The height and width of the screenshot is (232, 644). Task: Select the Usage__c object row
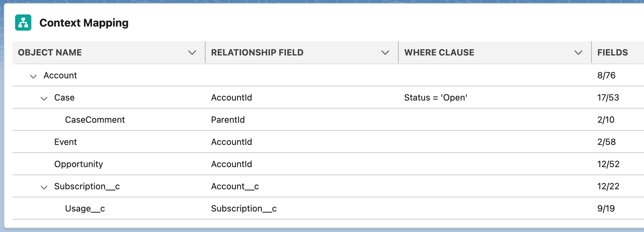coord(85,208)
